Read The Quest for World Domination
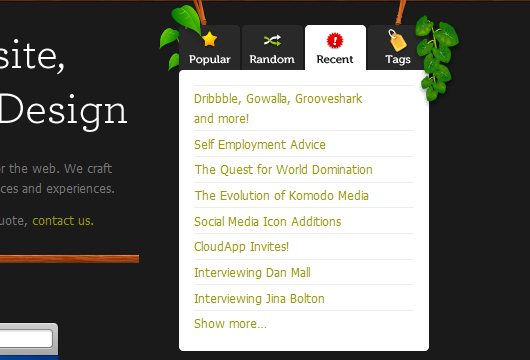 pyautogui.click(x=283, y=170)
